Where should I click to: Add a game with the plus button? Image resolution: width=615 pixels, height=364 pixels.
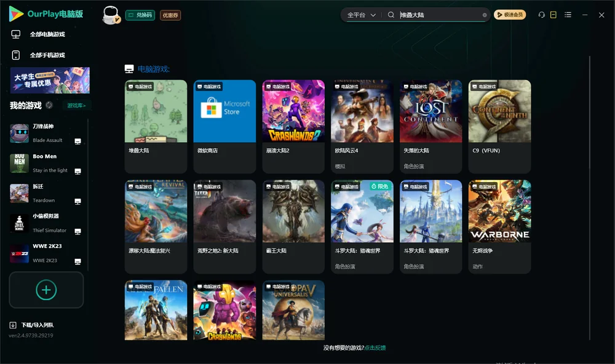46,290
